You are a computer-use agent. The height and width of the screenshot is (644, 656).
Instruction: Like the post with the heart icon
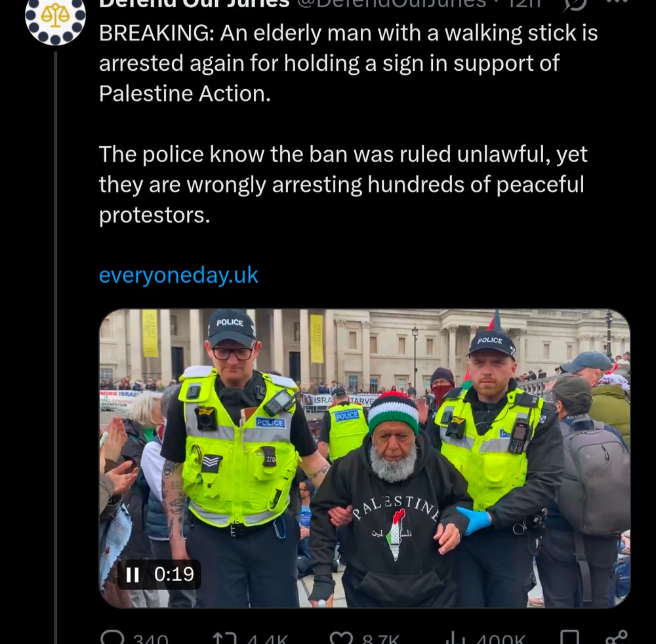coord(341,637)
